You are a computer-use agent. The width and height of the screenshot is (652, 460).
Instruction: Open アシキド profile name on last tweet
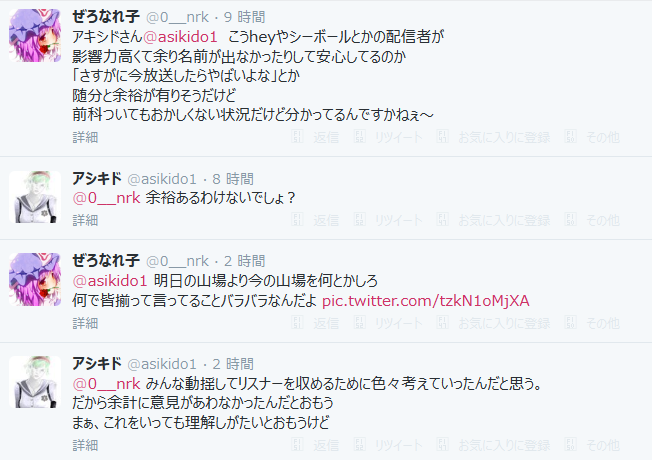pos(97,364)
